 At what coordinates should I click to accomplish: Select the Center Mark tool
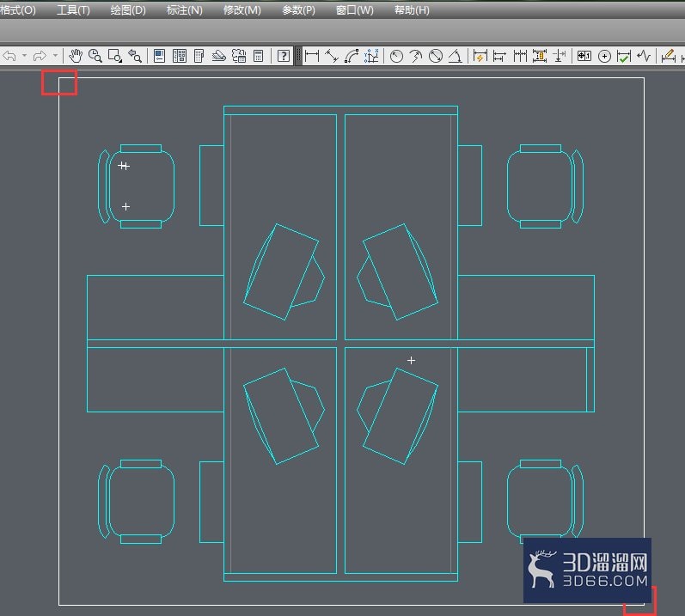coord(604,56)
